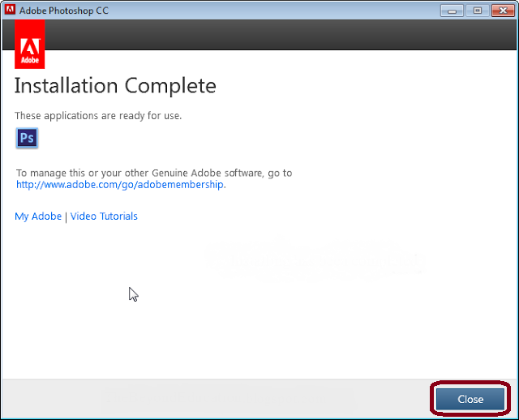Screen dimensions: 519x420
Task: Open the Video Tutorials link
Action: pos(104,216)
